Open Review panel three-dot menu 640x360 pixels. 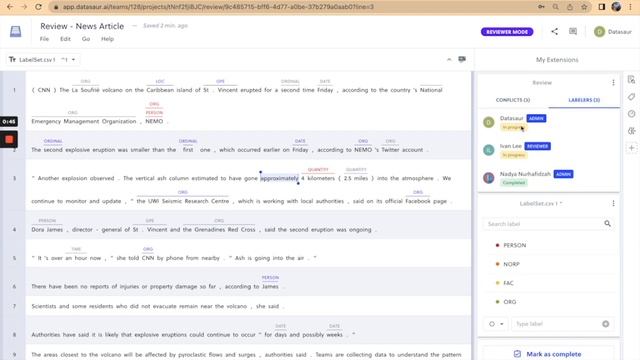coord(613,82)
